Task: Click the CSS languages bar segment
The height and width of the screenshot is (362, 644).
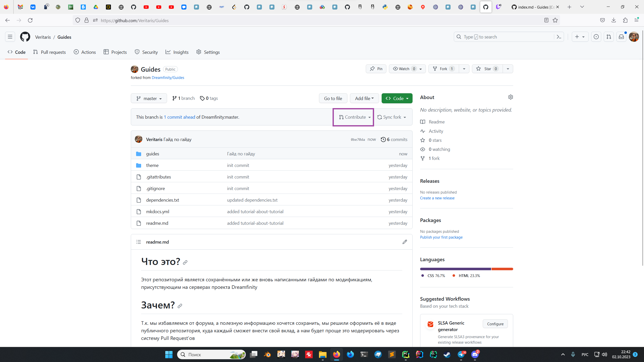Action: pos(455,269)
